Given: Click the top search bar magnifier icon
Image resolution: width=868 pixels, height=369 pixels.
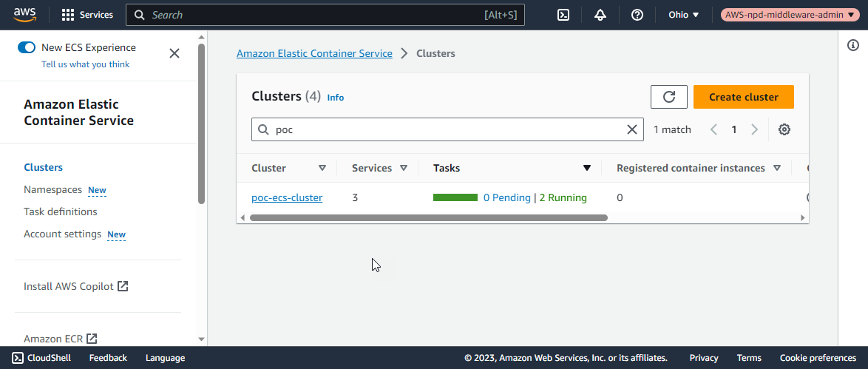Looking at the screenshot, I should [x=140, y=15].
